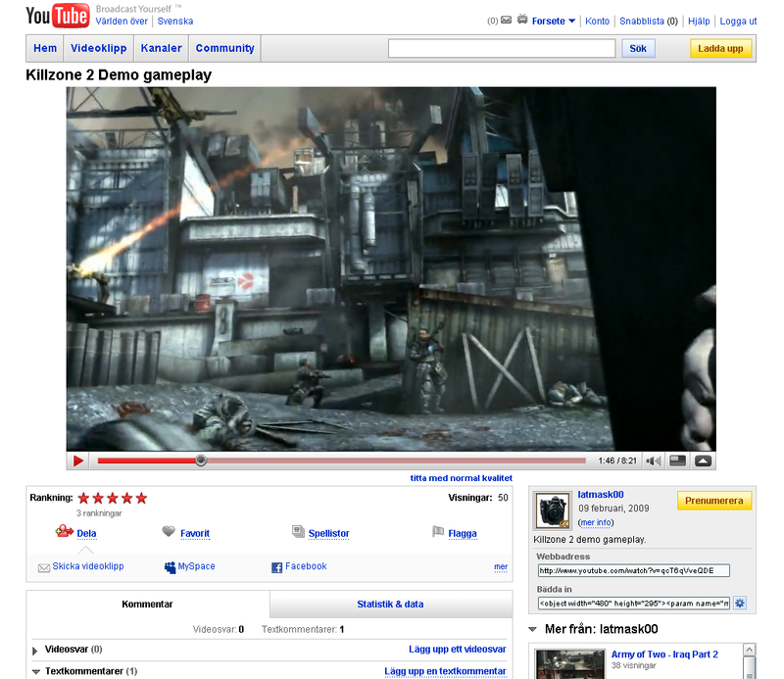Viewport: 784px width, 679px height.
Task: Click the Logga ut link
Action: (x=738, y=21)
